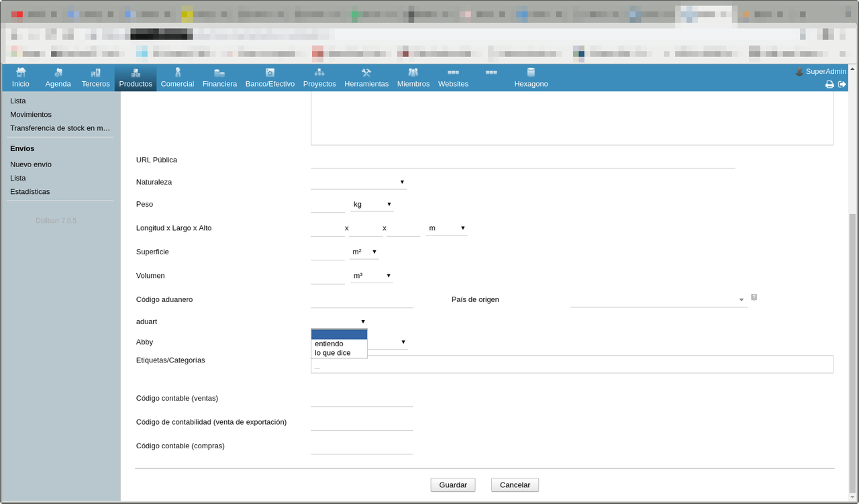Click the Dolibarr 7.0.5 version text
The width and height of the screenshot is (859, 504).
56,220
